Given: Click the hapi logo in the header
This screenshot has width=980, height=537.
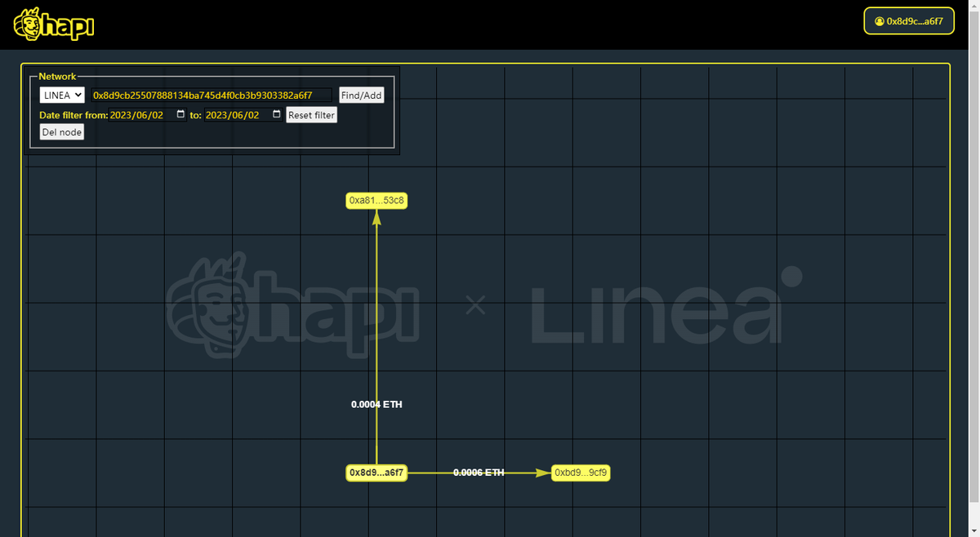Looking at the screenshot, I should pyautogui.click(x=54, y=24).
